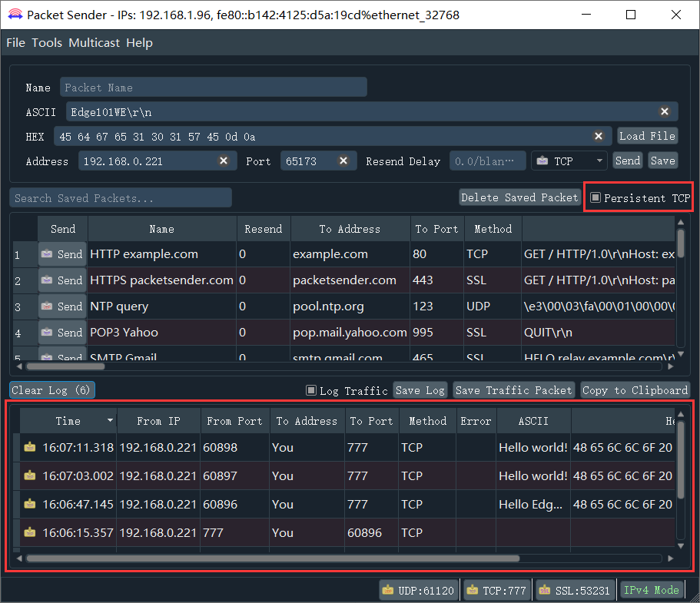The image size is (700, 603).
Task: Click the Load File button
Action: coord(647,136)
